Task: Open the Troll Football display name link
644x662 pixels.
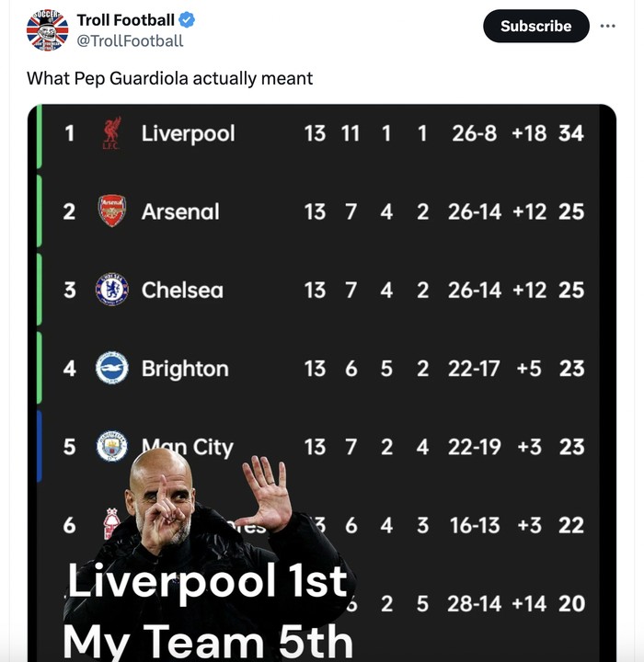Action: (x=125, y=20)
